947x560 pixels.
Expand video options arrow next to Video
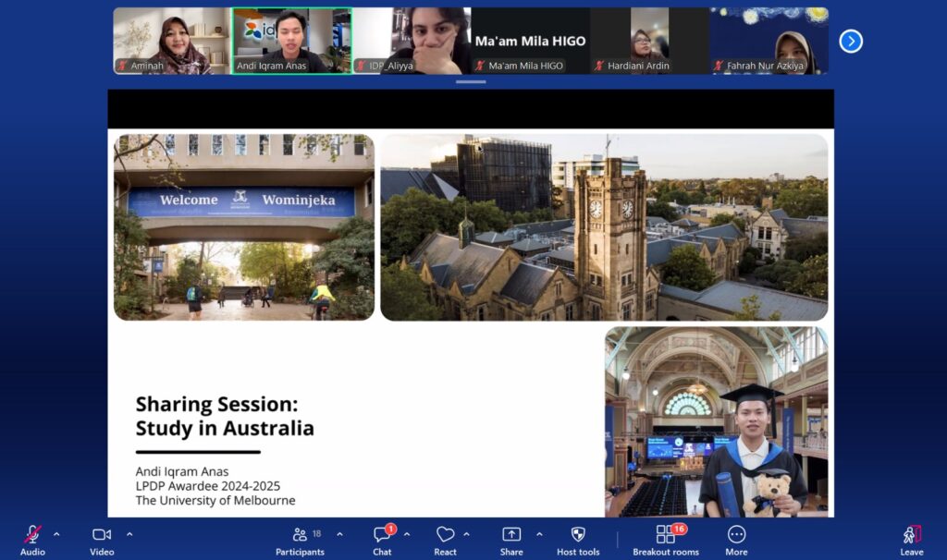coord(129,534)
